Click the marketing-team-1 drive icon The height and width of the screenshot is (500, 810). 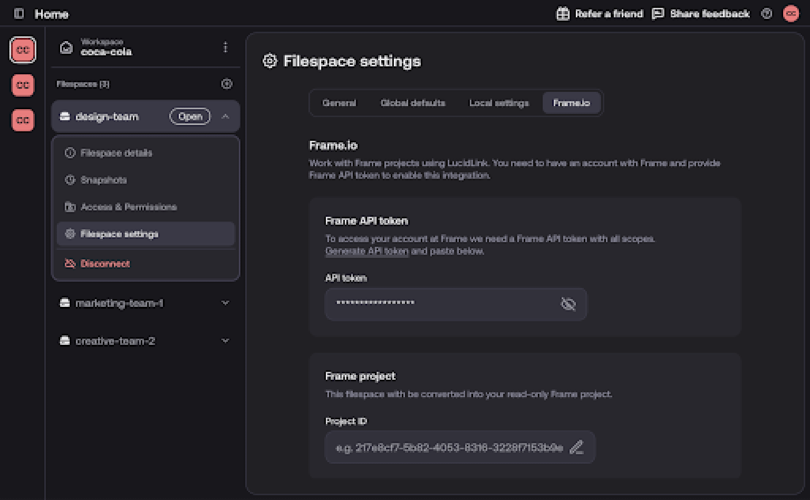point(65,303)
